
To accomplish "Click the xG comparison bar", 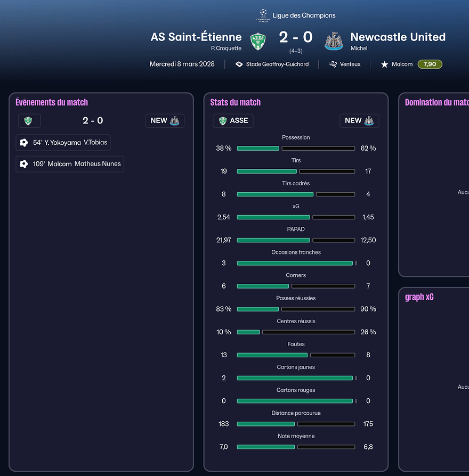I will 296,217.
